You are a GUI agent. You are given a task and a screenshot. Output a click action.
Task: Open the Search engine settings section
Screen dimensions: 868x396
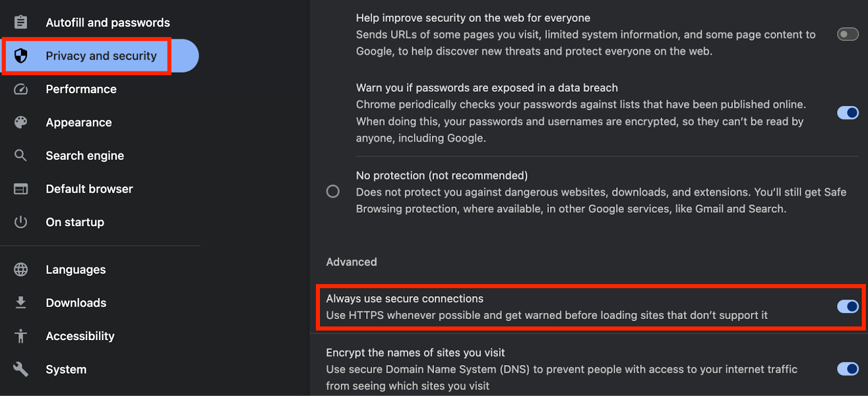(x=85, y=156)
